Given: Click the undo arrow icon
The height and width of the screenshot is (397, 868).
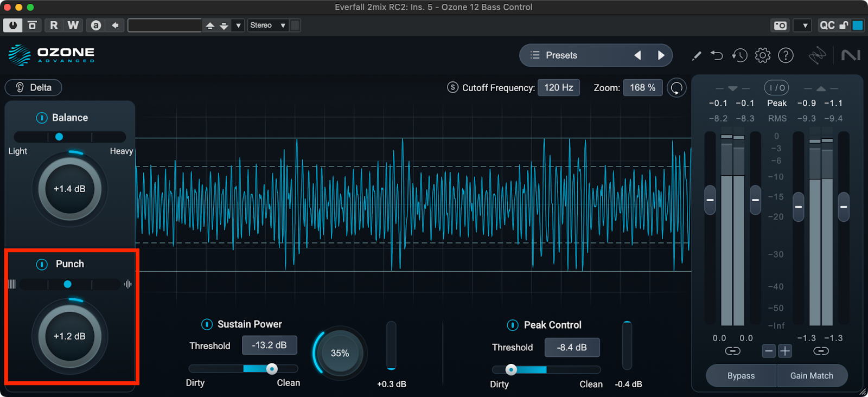Looking at the screenshot, I should pos(717,55).
